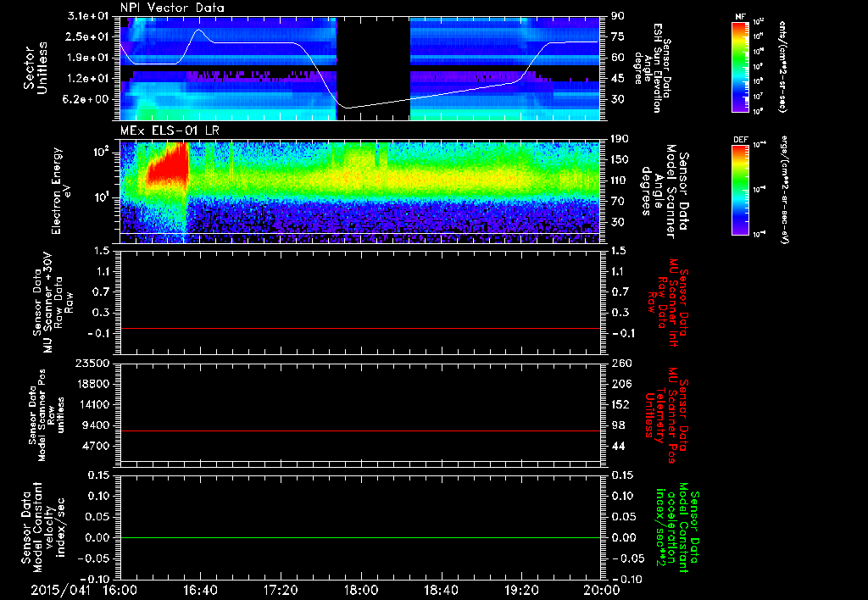Click the 'NF' colorbar label
Screen dimensions: 868x600
[740, 17]
